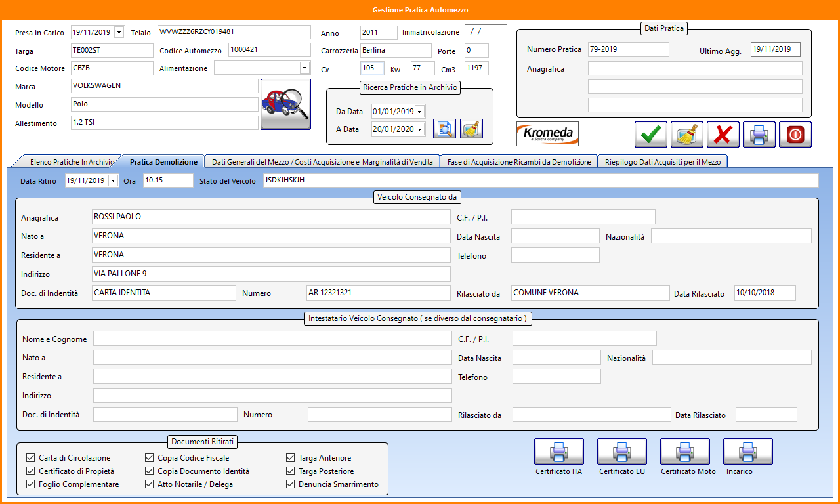The height and width of the screenshot is (504, 840).
Task: Click the Rilasciato da field COMUNE VERONA
Action: point(591,293)
